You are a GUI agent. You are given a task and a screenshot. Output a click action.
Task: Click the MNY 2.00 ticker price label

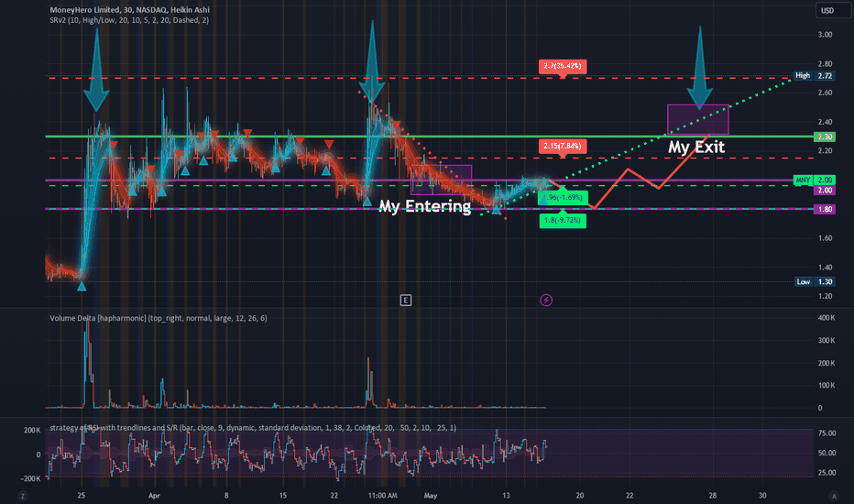pos(815,180)
